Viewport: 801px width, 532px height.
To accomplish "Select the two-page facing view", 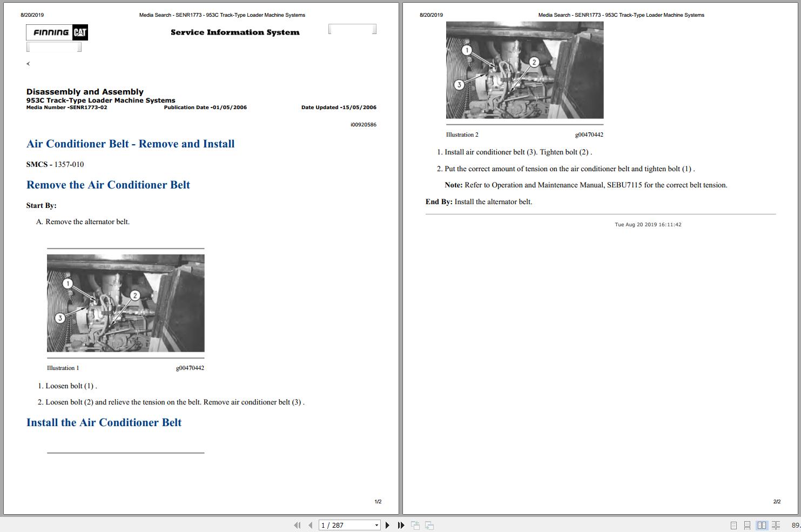I will [762, 525].
